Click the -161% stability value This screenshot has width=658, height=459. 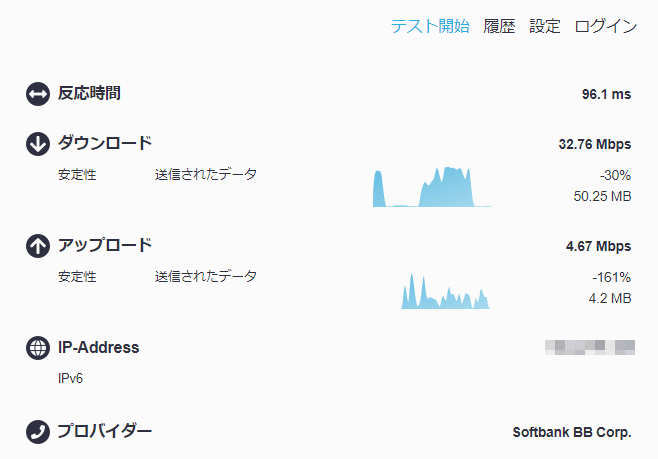point(611,277)
